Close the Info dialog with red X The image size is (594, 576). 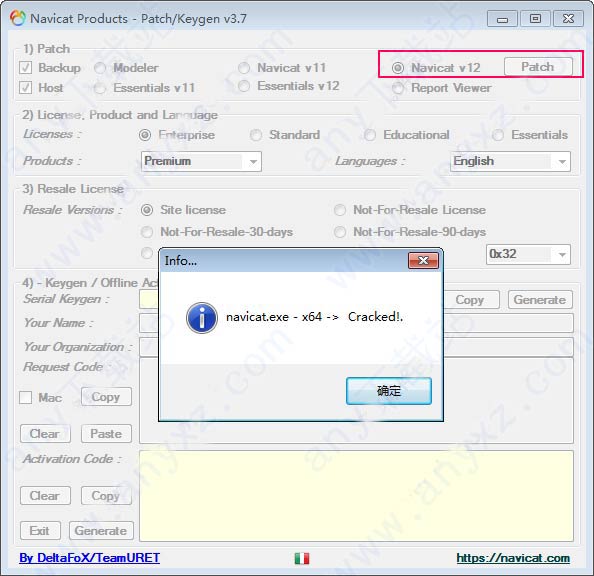pos(423,260)
